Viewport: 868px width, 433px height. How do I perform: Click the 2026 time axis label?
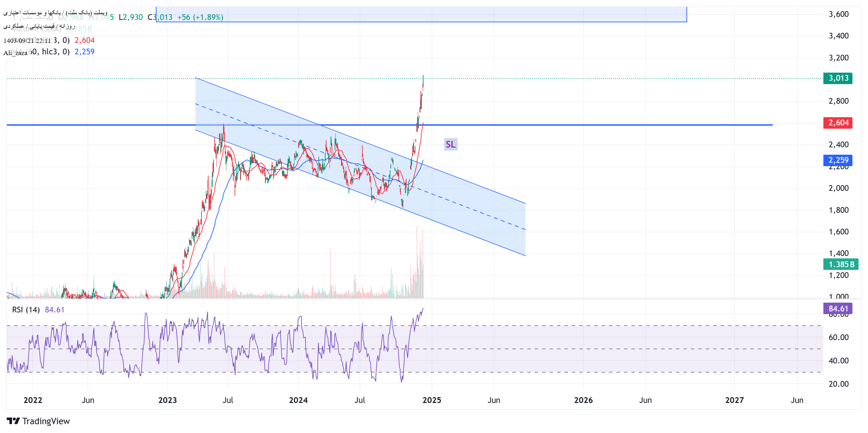[583, 400]
